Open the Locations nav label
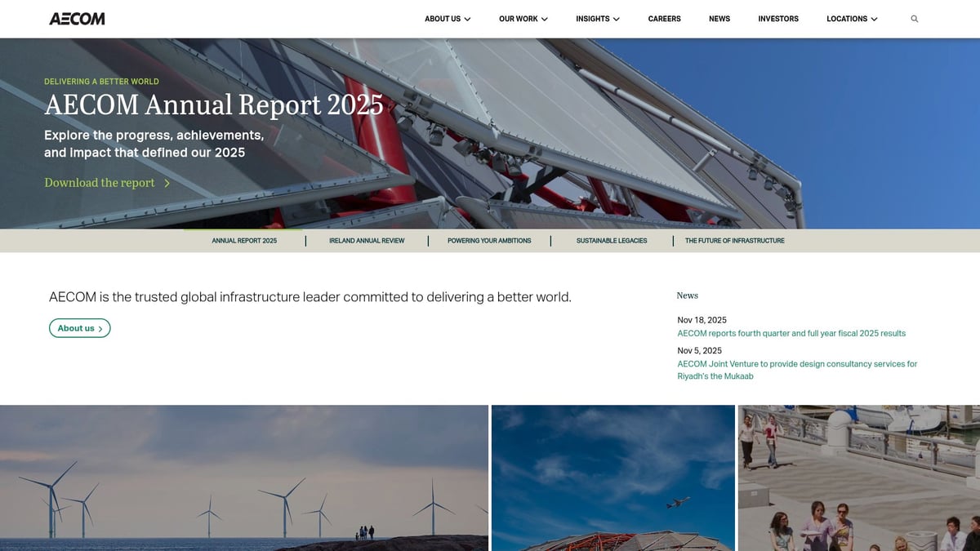The height and width of the screenshot is (551, 980). pos(847,19)
